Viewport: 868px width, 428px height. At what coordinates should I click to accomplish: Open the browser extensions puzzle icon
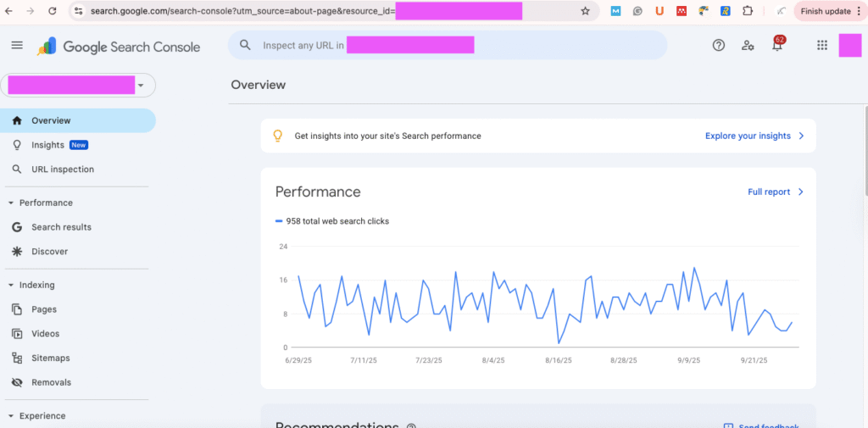pyautogui.click(x=748, y=11)
